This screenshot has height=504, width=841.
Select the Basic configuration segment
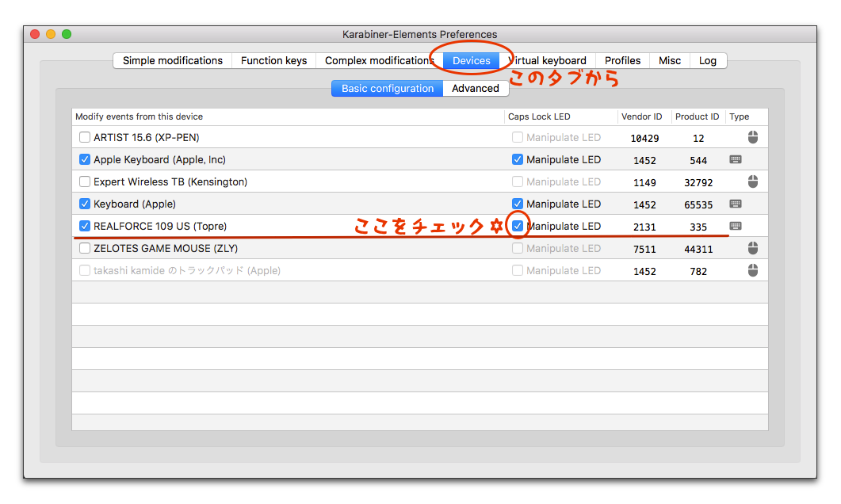point(388,89)
